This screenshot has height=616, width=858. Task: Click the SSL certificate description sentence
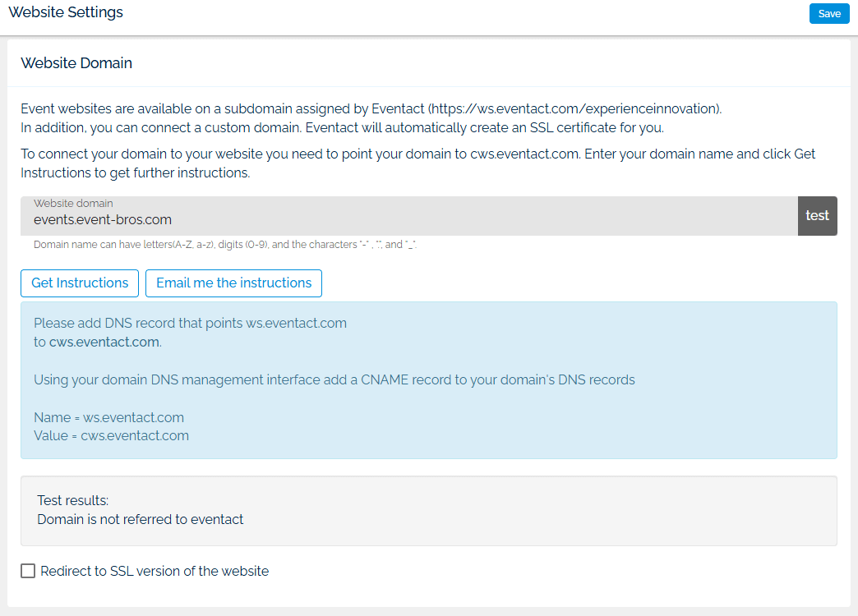click(341, 128)
